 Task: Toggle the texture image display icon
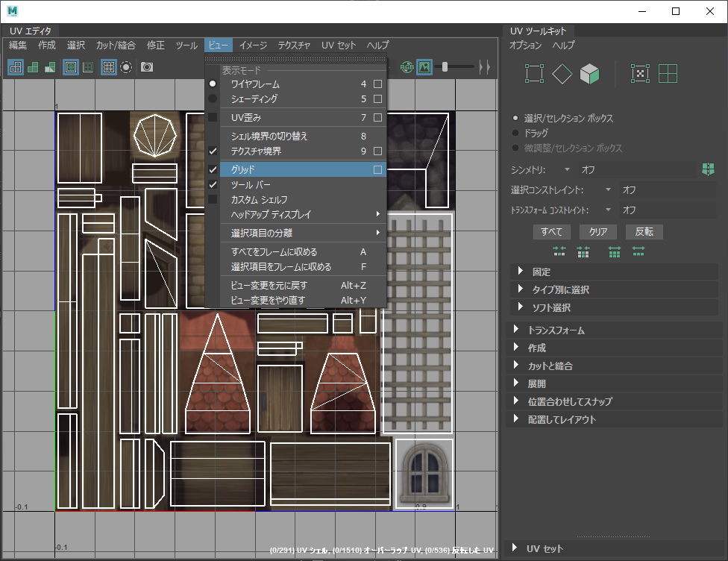[x=424, y=67]
